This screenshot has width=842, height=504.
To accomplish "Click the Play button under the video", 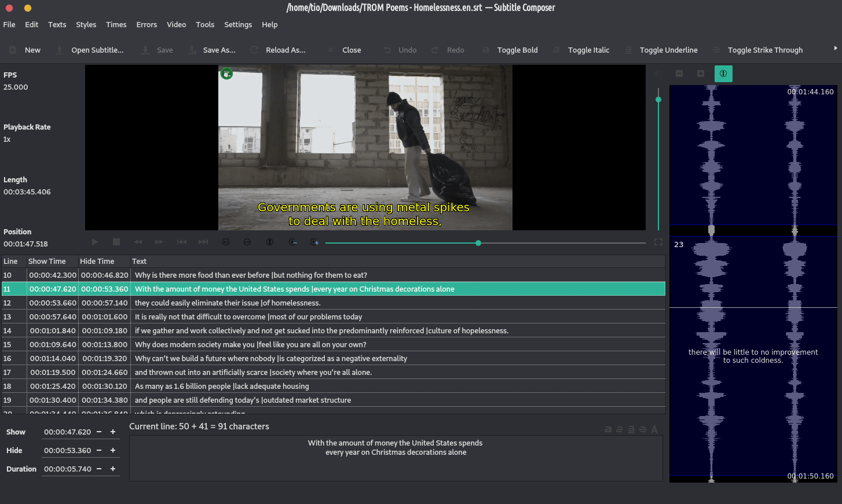I will point(95,242).
